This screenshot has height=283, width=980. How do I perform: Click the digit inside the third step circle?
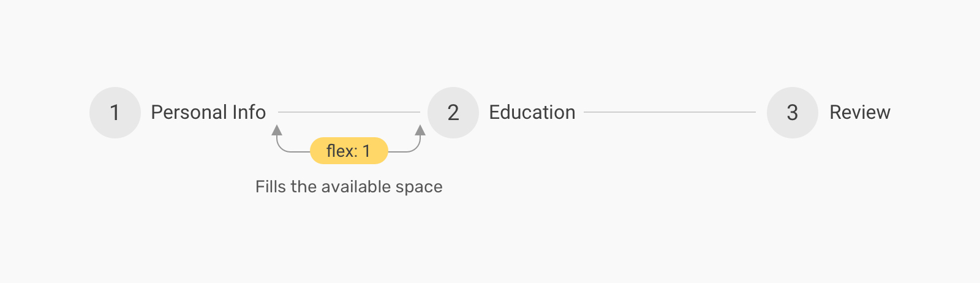[x=793, y=113]
